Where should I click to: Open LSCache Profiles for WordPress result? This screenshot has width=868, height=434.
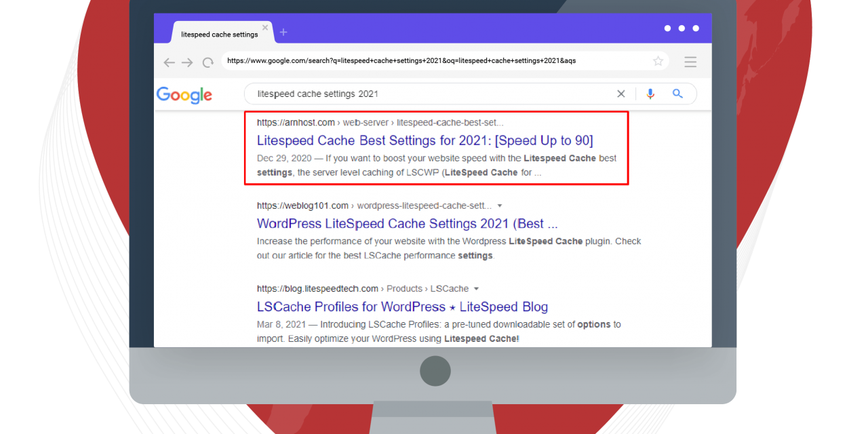(402, 307)
